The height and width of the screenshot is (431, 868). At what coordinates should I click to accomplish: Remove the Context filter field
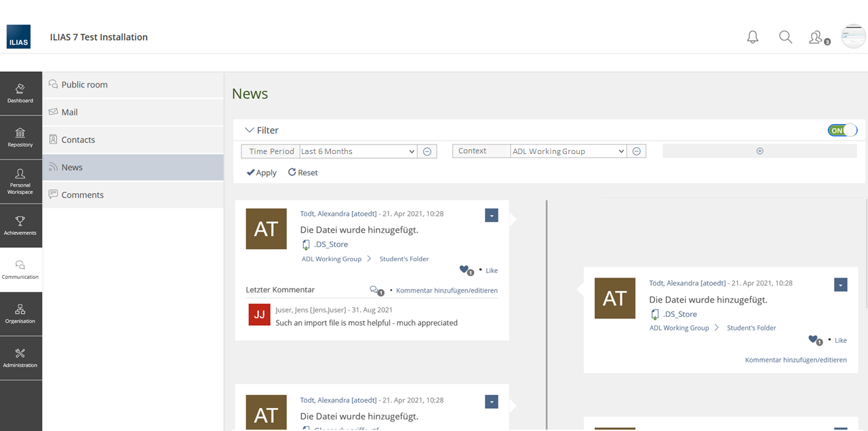click(x=636, y=151)
